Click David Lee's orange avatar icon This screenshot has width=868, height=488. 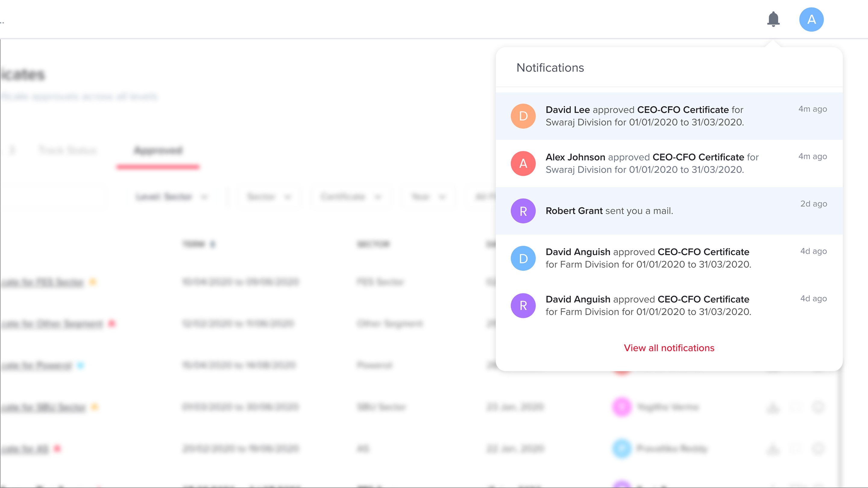(x=523, y=116)
